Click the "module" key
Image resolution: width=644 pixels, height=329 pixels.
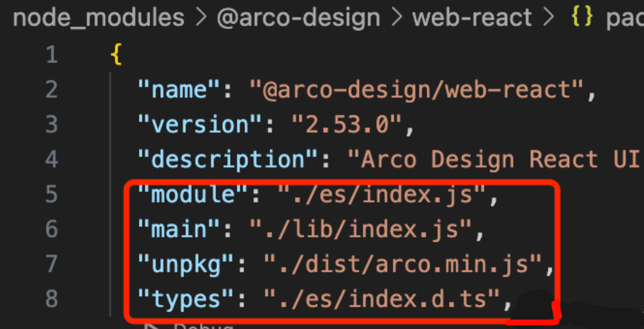[193, 195]
